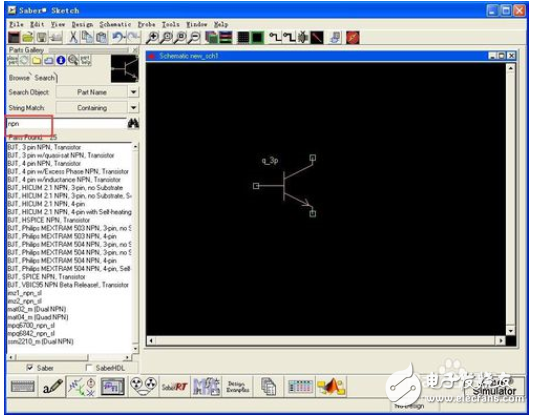Click the transistor preview thumbnail in Parts Gallery
The height and width of the screenshot is (415, 533).
[x=125, y=68]
